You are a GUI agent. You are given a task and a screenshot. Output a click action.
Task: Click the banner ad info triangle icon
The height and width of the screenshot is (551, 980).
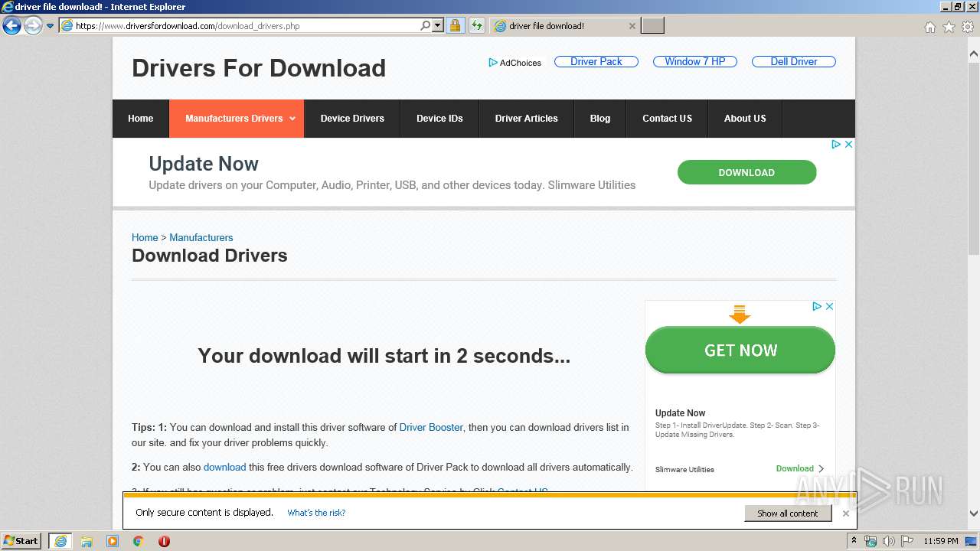[837, 144]
